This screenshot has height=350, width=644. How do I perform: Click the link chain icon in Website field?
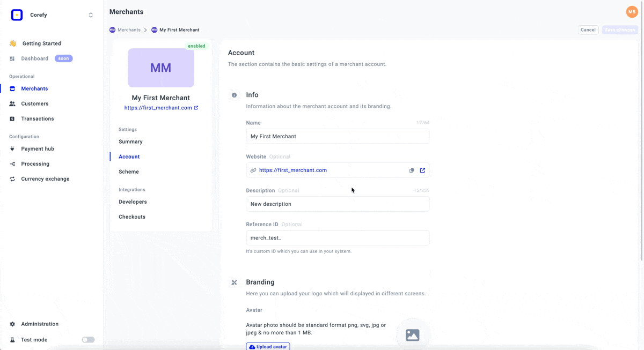click(x=253, y=170)
